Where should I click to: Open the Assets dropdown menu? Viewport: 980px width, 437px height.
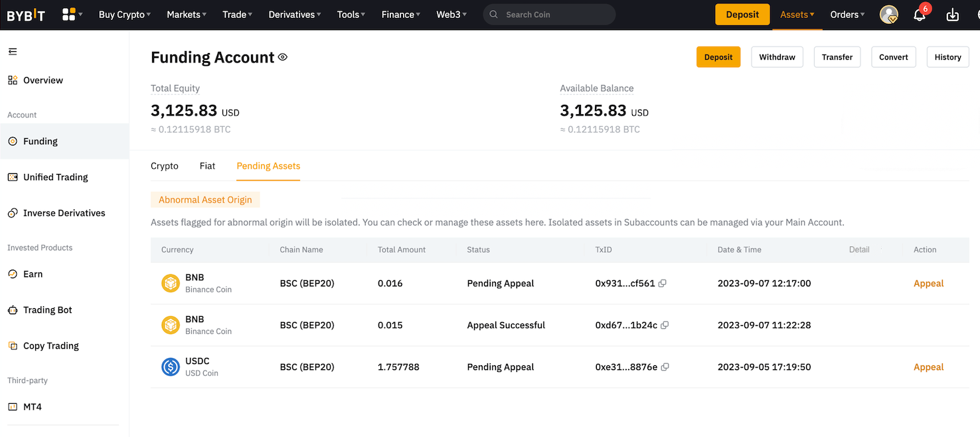pyautogui.click(x=797, y=15)
